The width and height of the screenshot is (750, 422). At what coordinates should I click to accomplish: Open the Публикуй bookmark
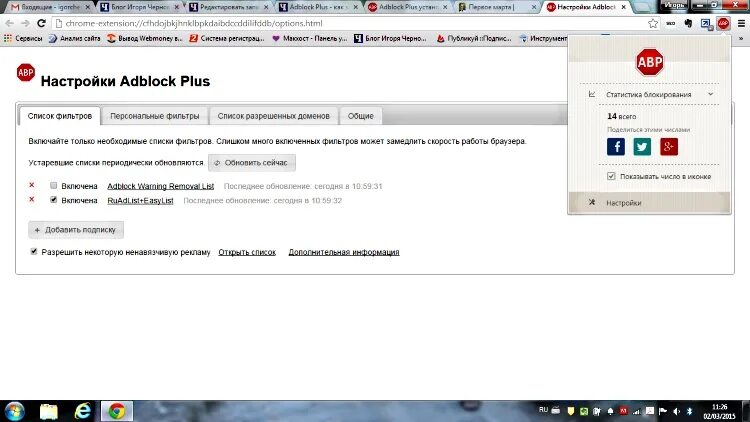tap(474, 38)
